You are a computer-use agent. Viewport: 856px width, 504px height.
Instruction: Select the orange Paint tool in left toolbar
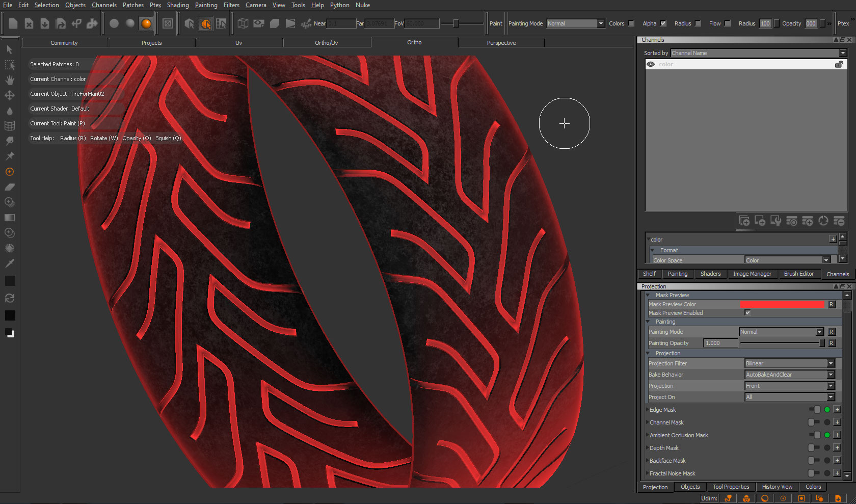click(x=9, y=172)
